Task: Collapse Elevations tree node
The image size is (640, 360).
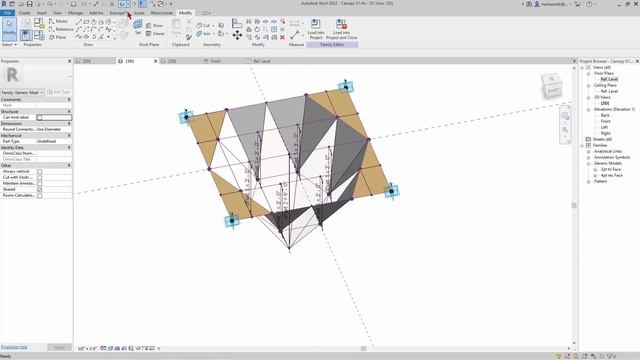Action: (x=589, y=109)
